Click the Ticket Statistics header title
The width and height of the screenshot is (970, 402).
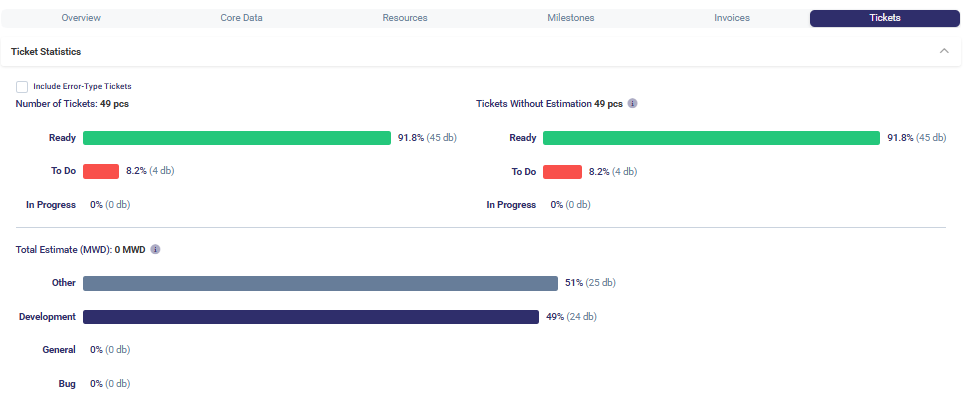click(46, 51)
